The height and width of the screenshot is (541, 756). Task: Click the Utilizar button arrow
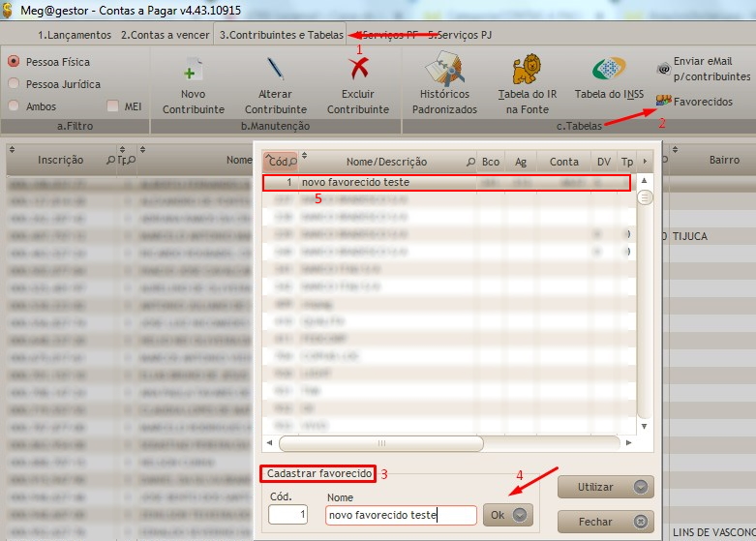click(x=638, y=487)
